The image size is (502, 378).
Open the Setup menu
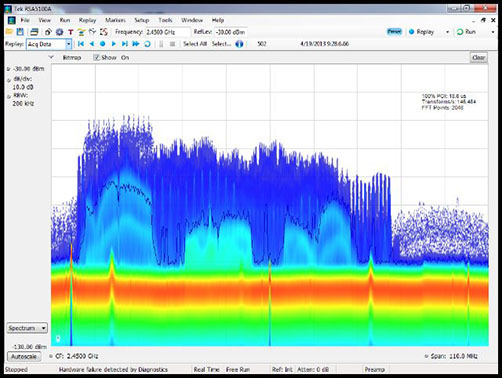(142, 20)
